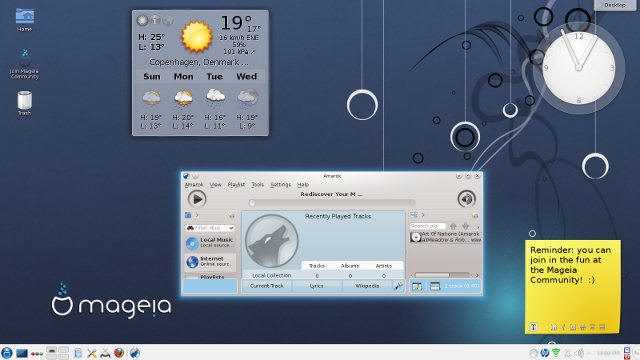Toggle strikethrough formatting in the sticky note
The image size is (640, 360).
582,327
